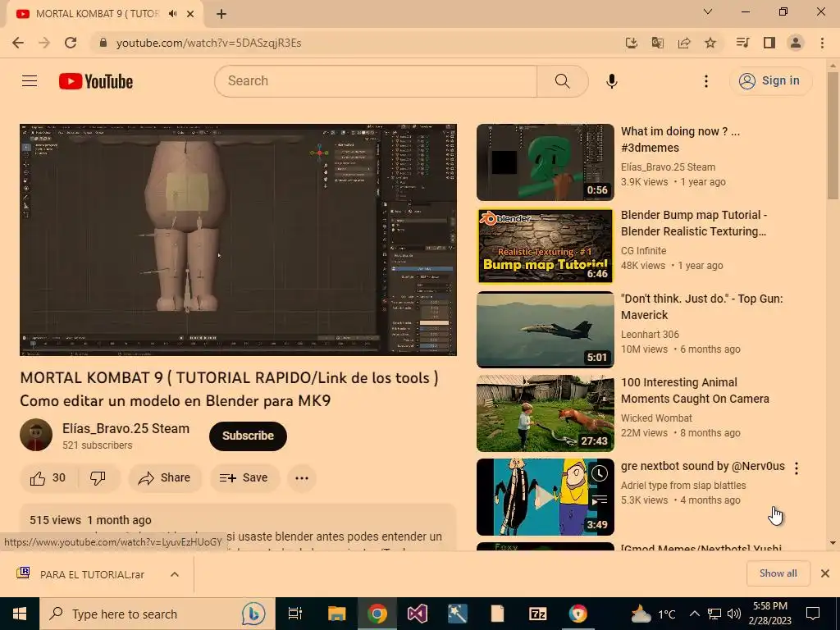Open the Windows Start menu

(20, 614)
